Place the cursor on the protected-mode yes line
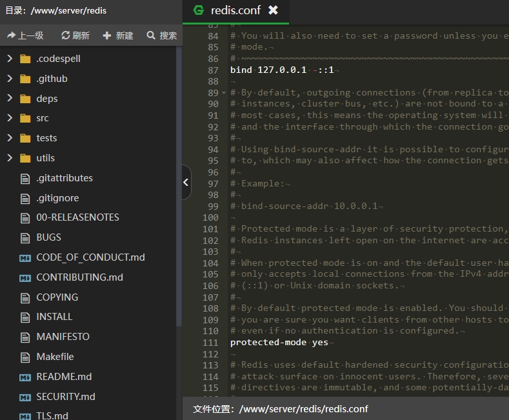This screenshot has height=420, width=509. pyautogui.click(x=279, y=343)
